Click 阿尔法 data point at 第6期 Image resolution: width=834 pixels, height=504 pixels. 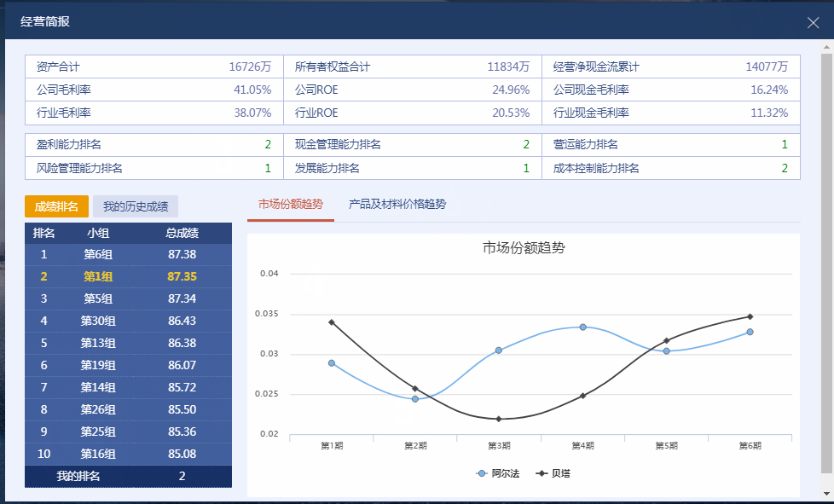[750, 332]
